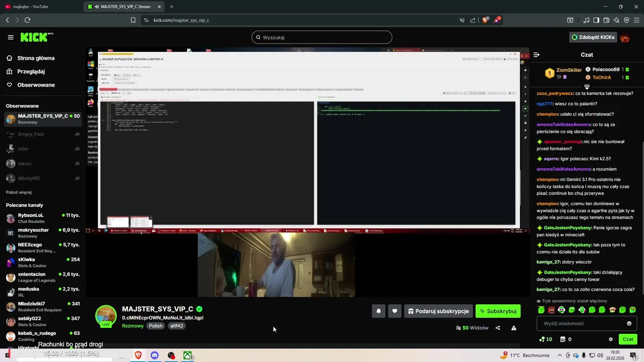Go back in browser history

click(7, 20)
